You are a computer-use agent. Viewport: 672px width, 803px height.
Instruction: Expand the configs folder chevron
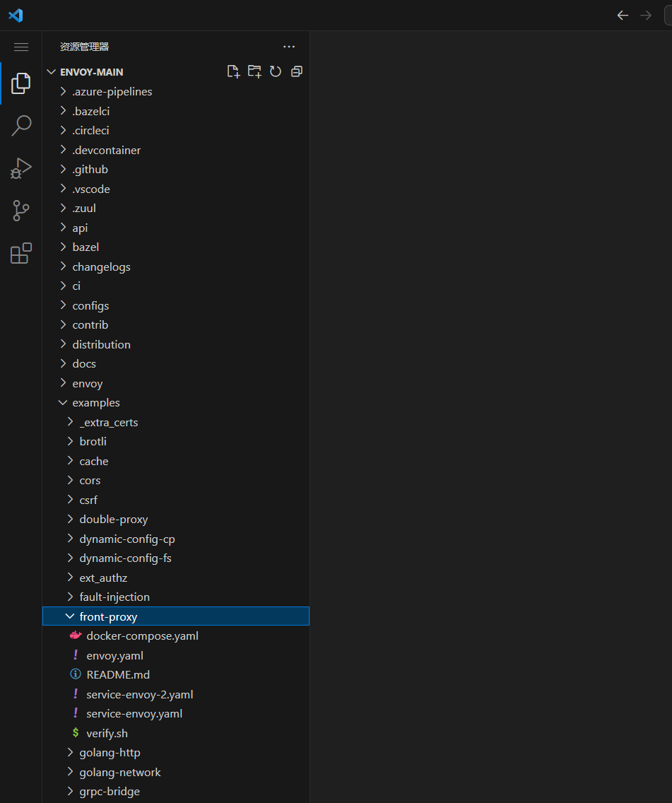[x=63, y=305]
